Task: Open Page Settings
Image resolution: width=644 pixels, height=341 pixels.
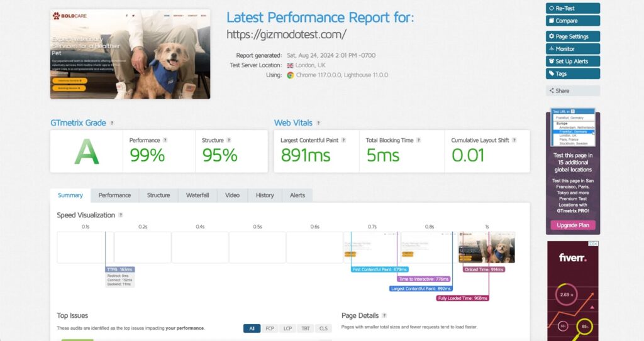Action: pos(572,36)
